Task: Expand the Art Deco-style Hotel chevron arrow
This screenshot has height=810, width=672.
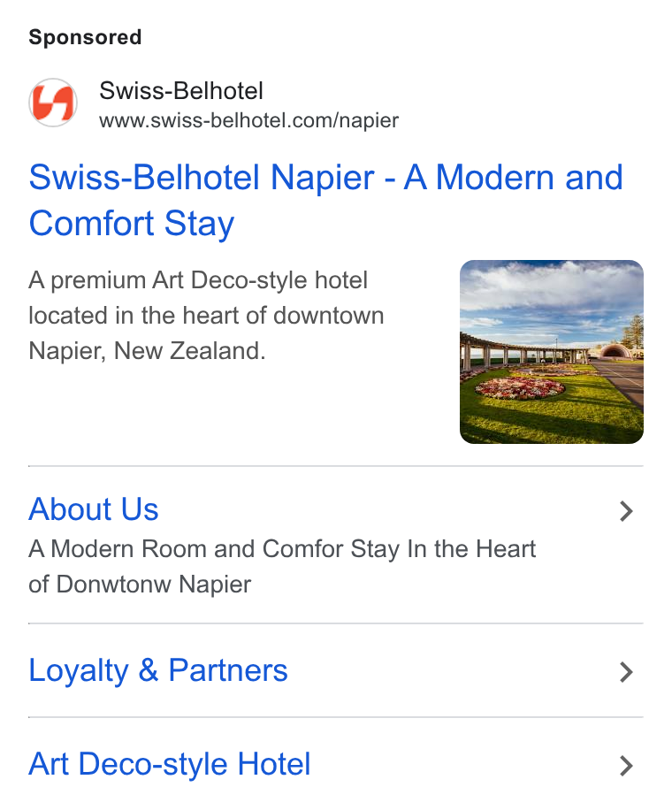Action: pos(626,766)
